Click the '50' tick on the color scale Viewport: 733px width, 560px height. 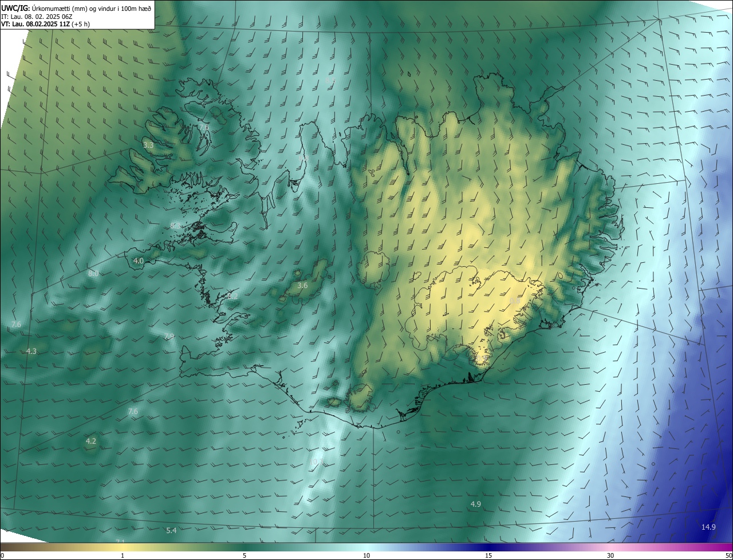point(728,556)
